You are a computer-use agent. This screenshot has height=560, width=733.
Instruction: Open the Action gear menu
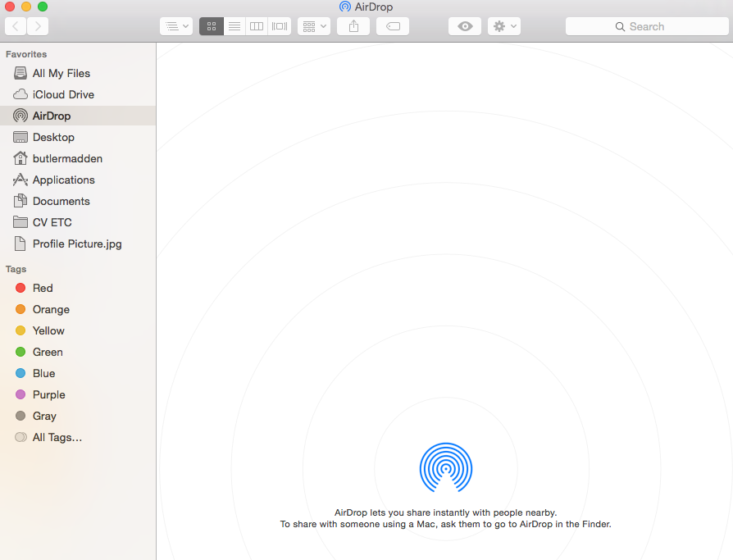click(504, 26)
